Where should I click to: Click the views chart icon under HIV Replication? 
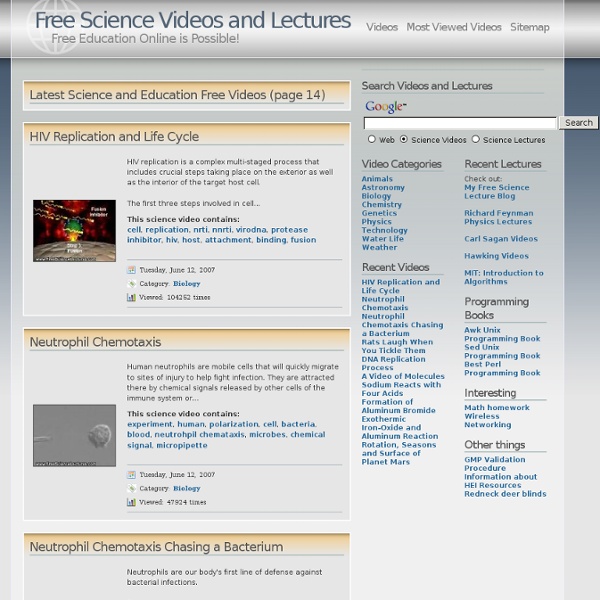pos(131,298)
